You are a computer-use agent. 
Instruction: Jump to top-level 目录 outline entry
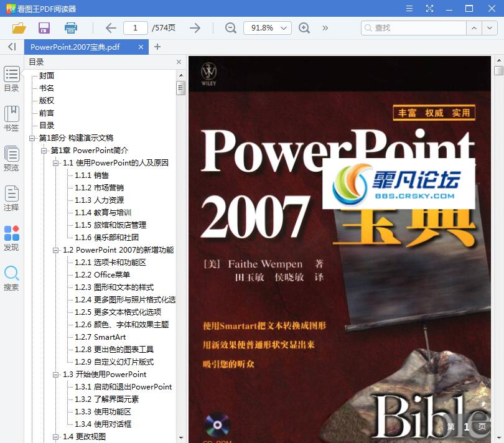point(47,126)
